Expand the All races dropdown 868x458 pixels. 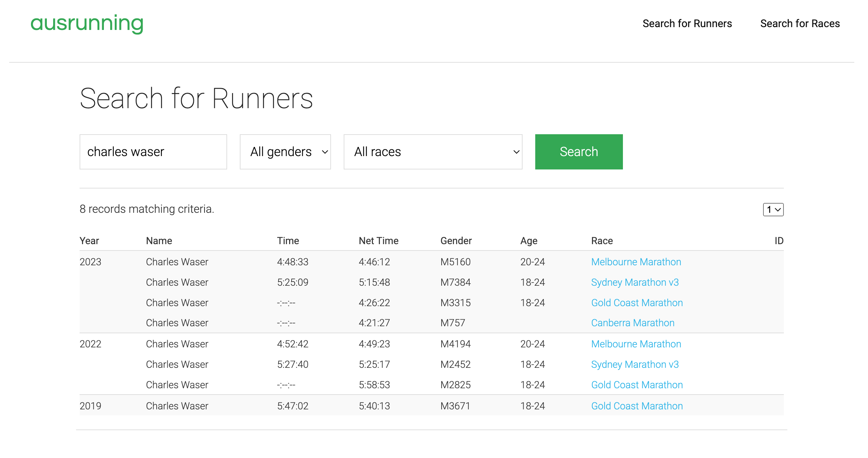433,152
